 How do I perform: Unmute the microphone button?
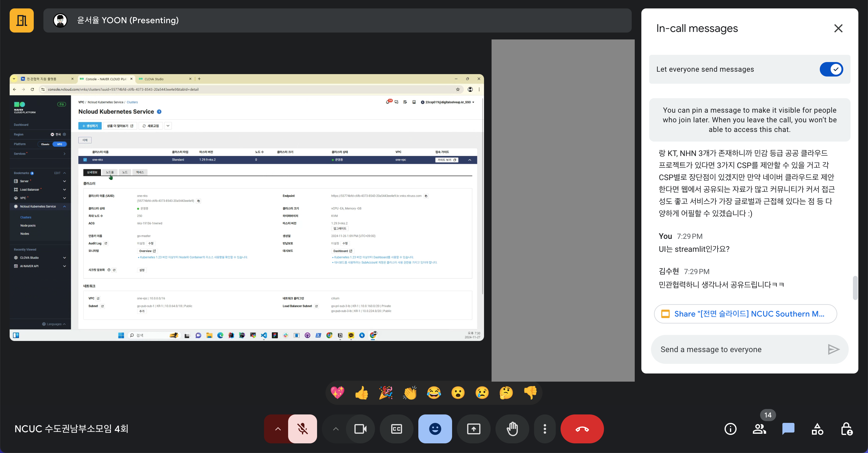(302, 429)
